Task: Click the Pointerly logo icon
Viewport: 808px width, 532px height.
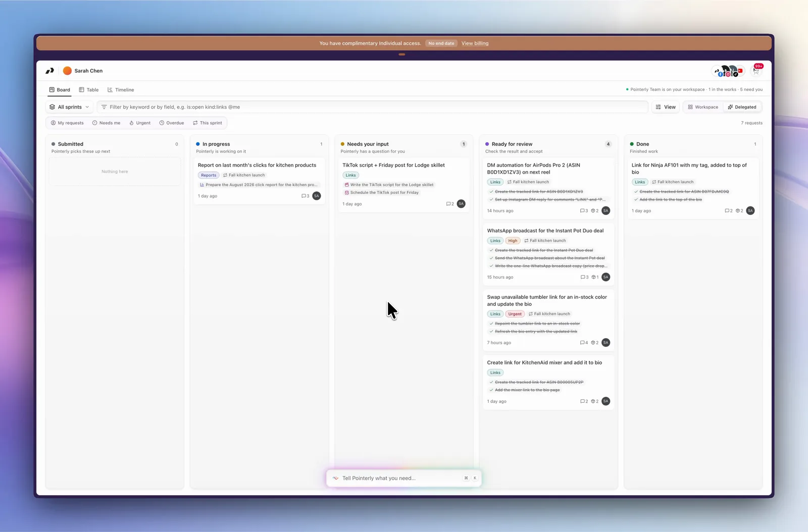Action: click(49, 71)
